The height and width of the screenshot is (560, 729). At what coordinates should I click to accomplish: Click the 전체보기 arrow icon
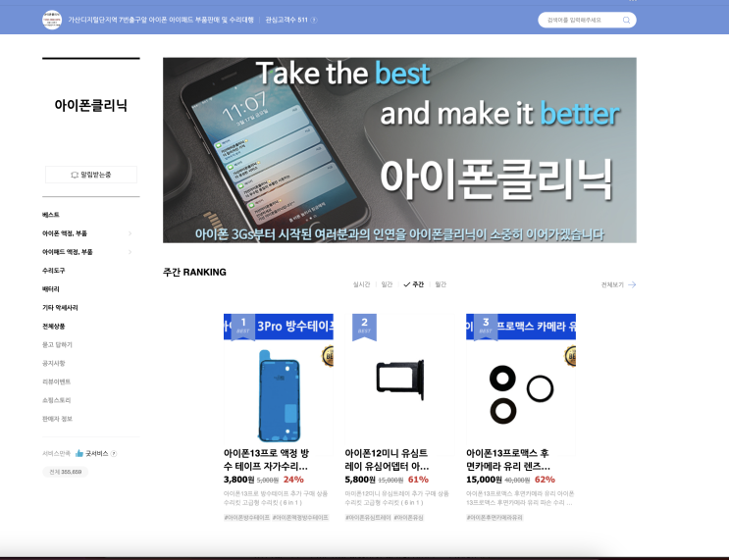tap(632, 284)
